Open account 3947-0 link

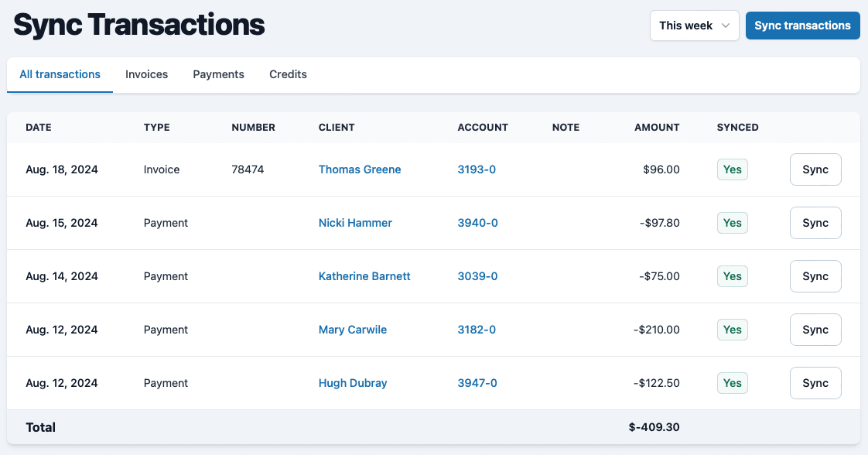(477, 383)
